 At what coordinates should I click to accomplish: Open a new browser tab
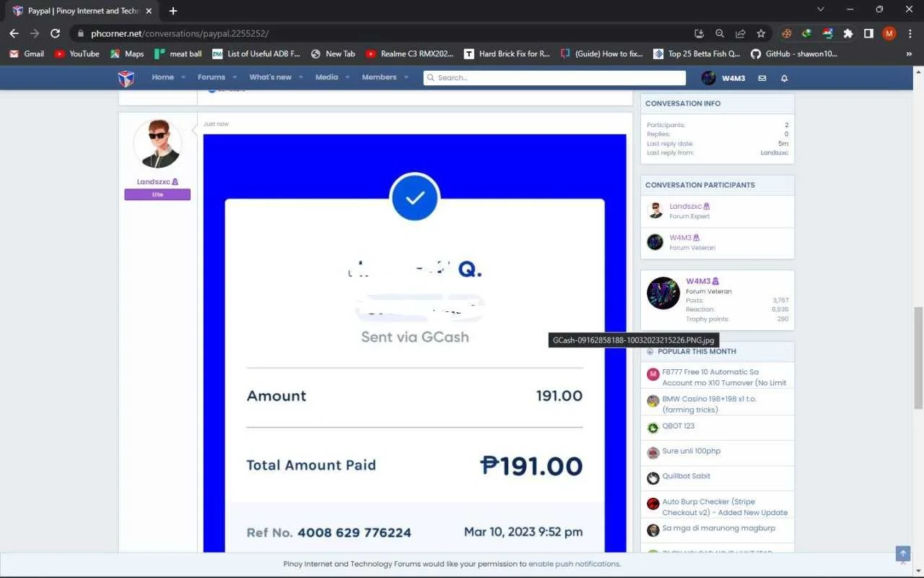click(x=173, y=11)
